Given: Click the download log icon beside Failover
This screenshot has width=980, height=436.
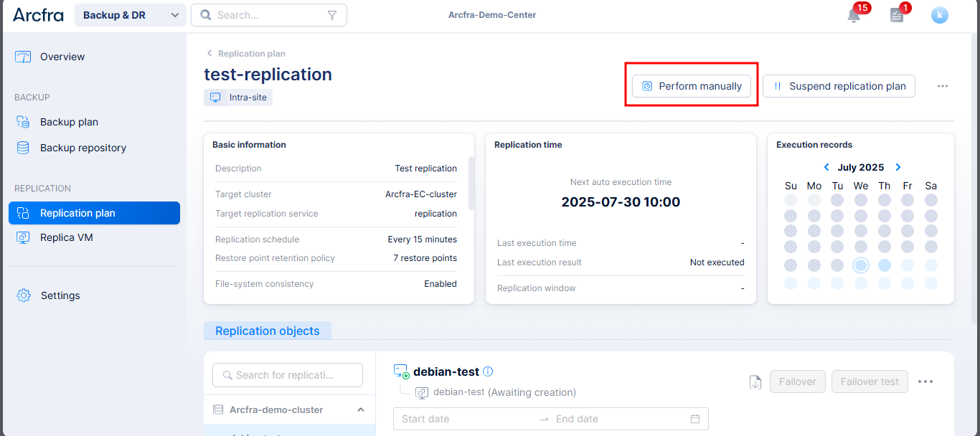Looking at the screenshot, I should pos(755,382).
